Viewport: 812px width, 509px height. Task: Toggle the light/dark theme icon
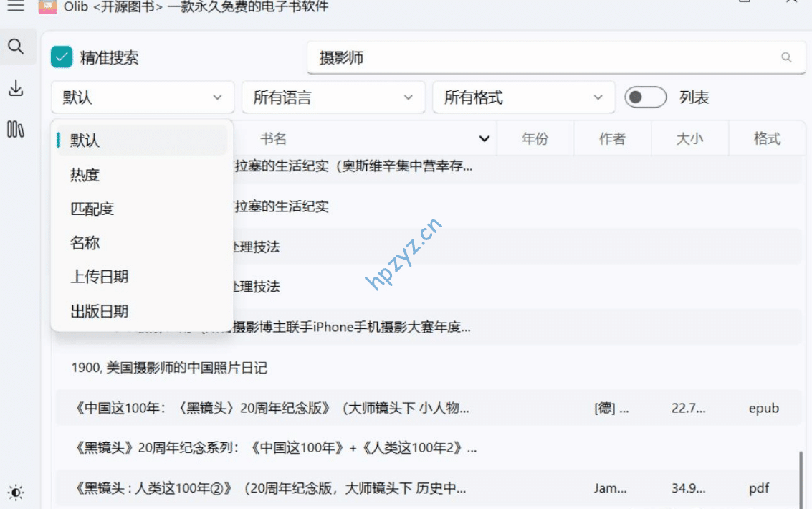click(x=16, y=493)
